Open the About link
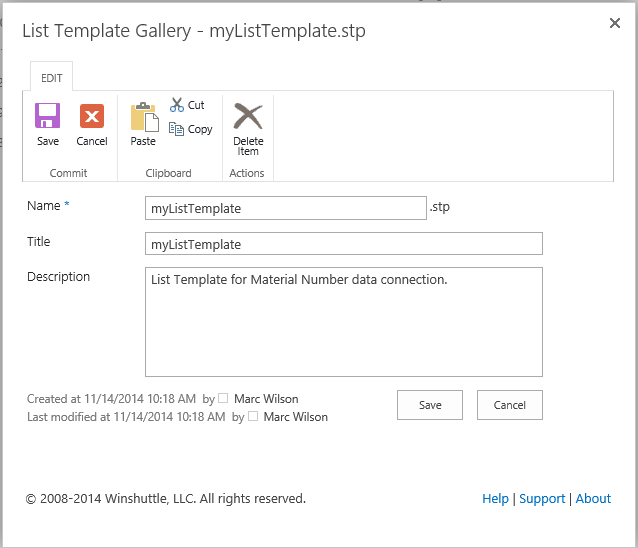638x548 pixels. click(593, 498)
